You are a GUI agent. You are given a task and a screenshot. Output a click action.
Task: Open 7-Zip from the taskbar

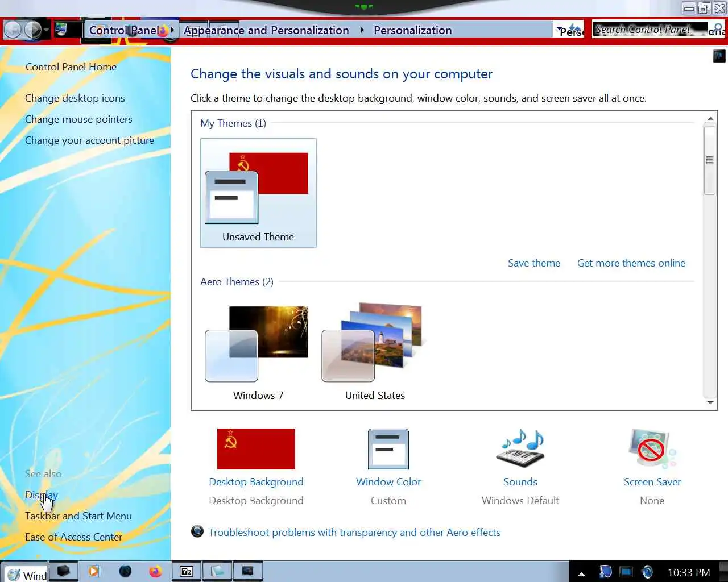click(x=187, y=571)
